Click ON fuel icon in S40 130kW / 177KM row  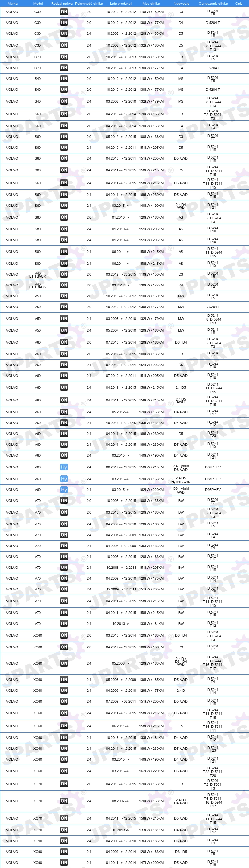[64, 90]
